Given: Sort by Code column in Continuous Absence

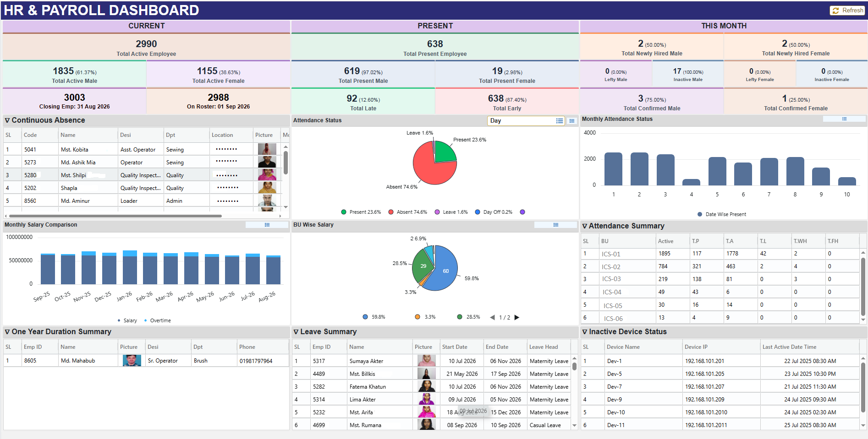Looking at the screenshot, I should (40, 135).
